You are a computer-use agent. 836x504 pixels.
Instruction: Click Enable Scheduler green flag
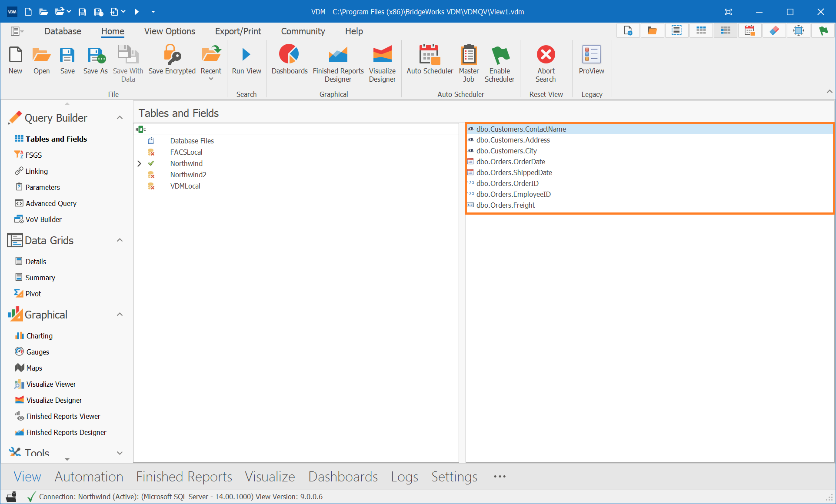(500, 63)
